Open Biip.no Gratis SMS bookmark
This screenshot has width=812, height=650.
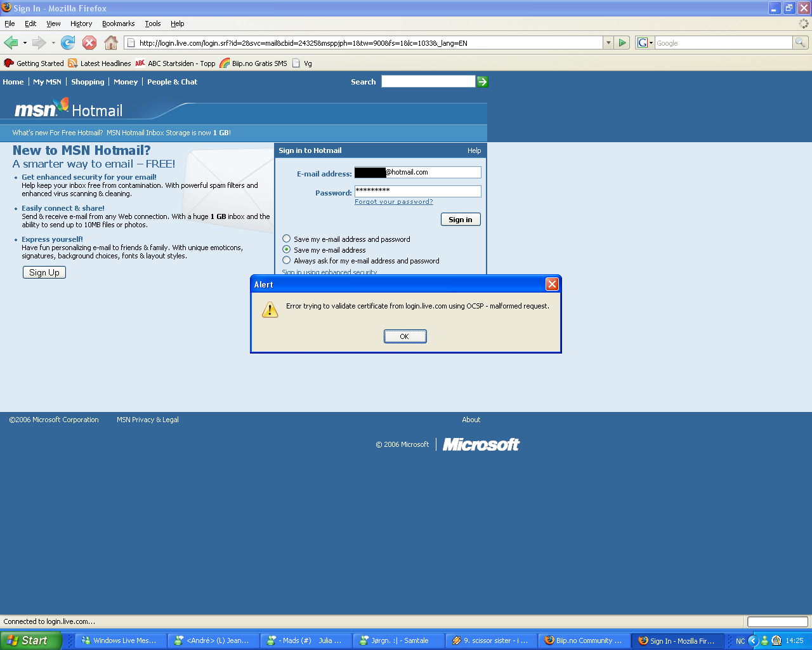pyautogui.click(x=254, y=63)
